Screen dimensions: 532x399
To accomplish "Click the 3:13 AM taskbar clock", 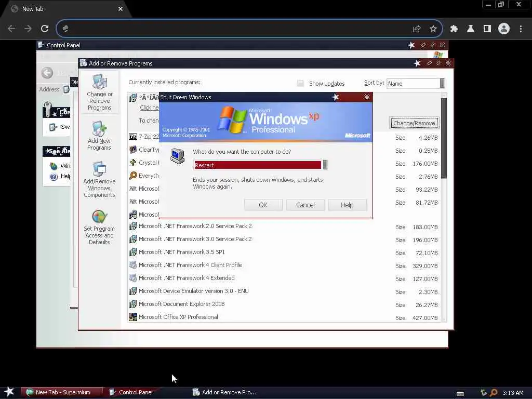I will coord(513,393).
